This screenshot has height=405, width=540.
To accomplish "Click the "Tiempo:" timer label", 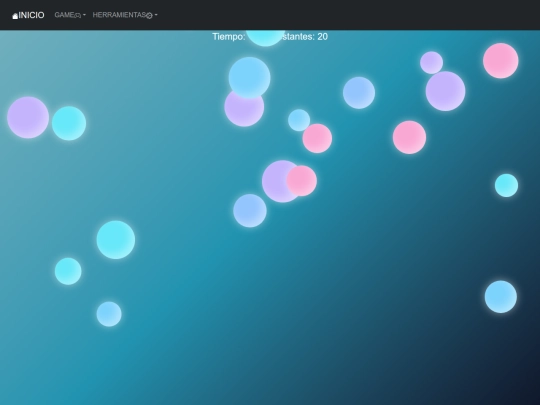I will (229, 37).
